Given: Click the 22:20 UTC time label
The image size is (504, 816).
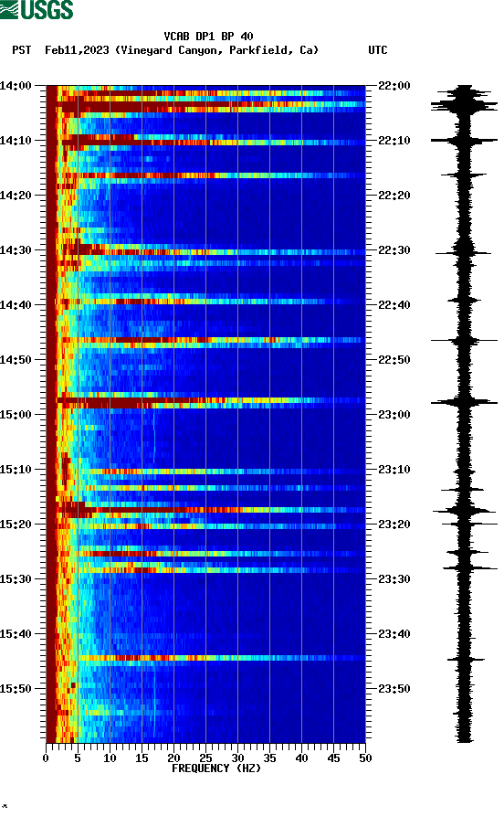Looking at the screenshot, I should pyautogui.click(x=394, y=196).
